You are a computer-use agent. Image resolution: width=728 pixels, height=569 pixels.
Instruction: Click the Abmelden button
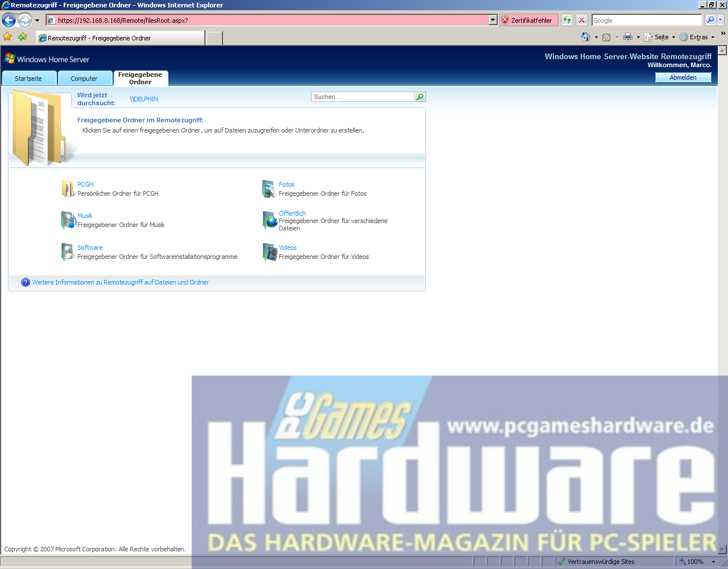683,77
